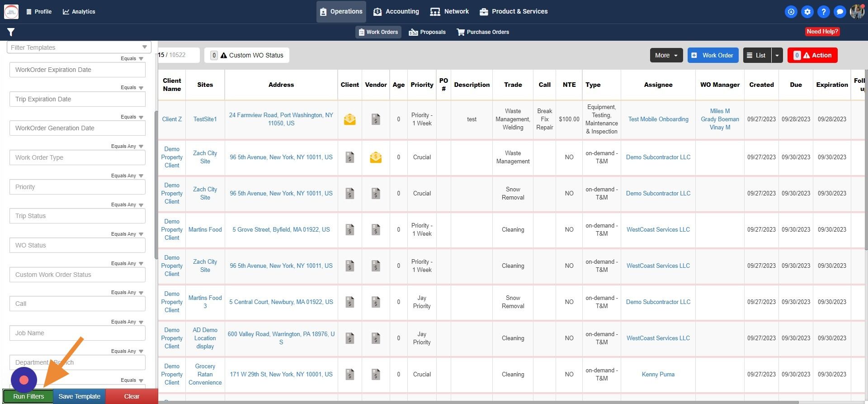Click yellow vendor invoice icon in Waste Management Zach City row

pos(376,157)
